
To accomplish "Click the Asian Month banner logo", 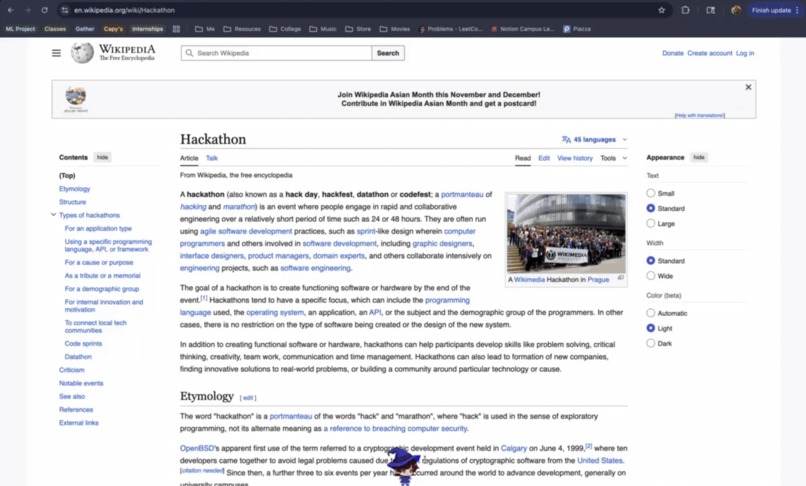I will click(x=76, y=99).
